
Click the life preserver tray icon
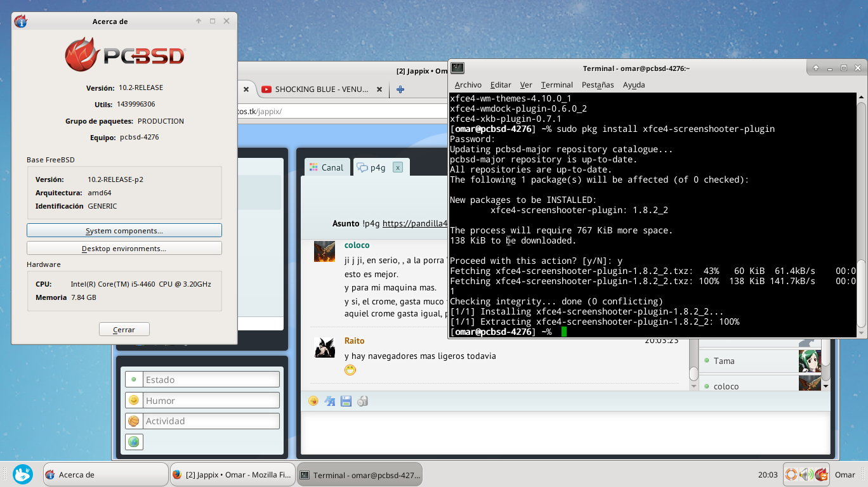[x=791, y=474]
